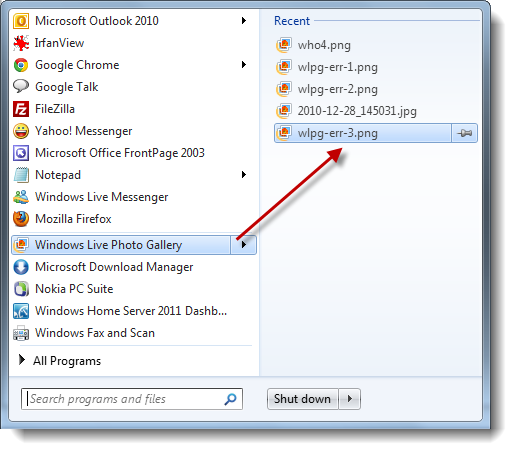Screen dimensions: 516x454
Task: Select Windows Live Messenger menu entry
Action: coord(134,197)
